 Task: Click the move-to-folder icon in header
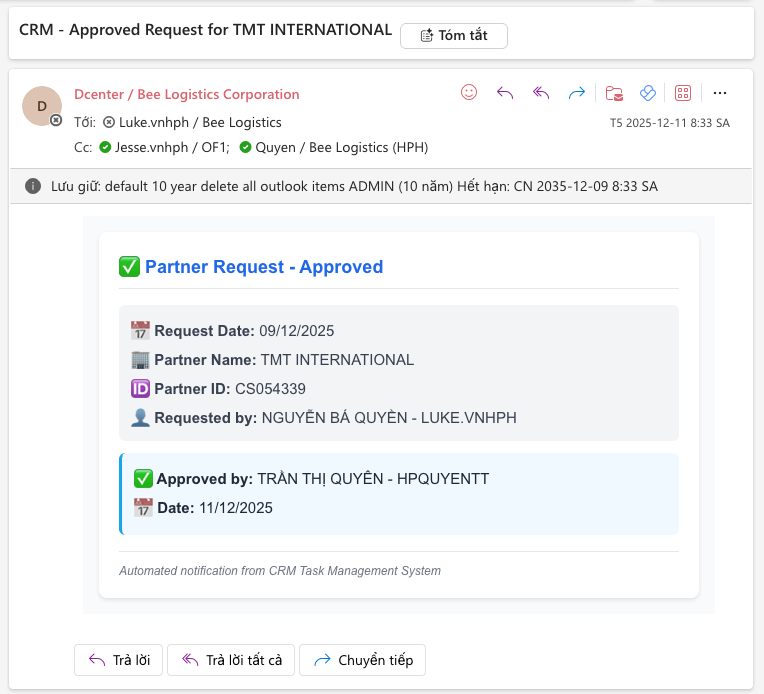click(x=614, y=93)
